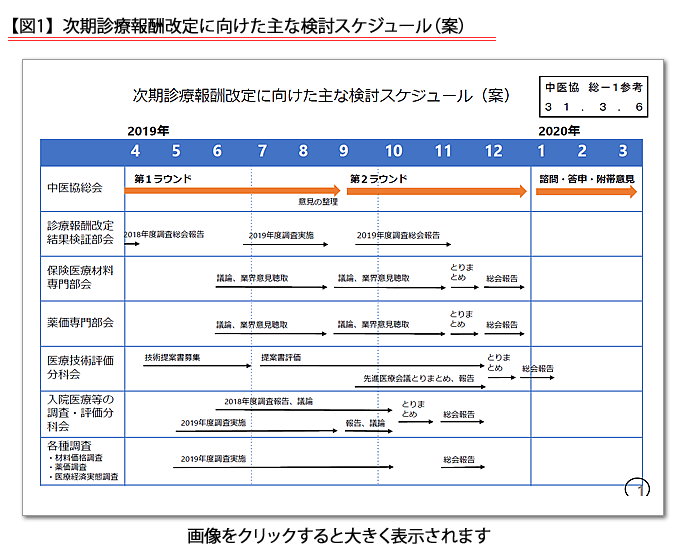690x550 pixels.
Task: Click 総会報告 in the 医療技術評価分科会 row
Action: (x=538, y=368)
